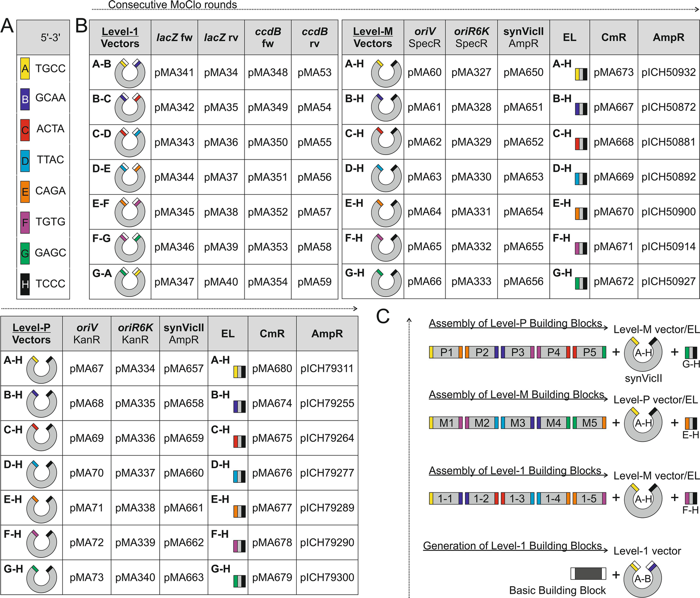Click the F-G plasmid icon in Level-1 Vectors table

coord(130,247)
